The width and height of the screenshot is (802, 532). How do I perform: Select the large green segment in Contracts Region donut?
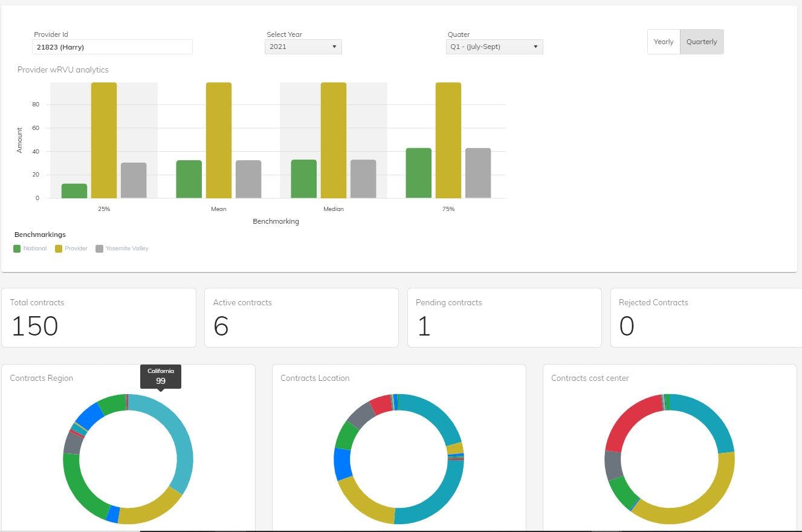[x=79, y=487]
